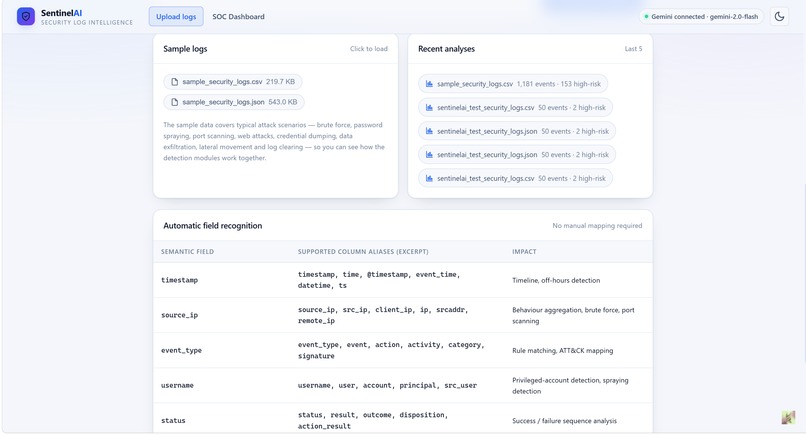The height and width of the screenshot is (435, 806).
Task: Select the source_ip semantic field cell
Action: (179, 315)
